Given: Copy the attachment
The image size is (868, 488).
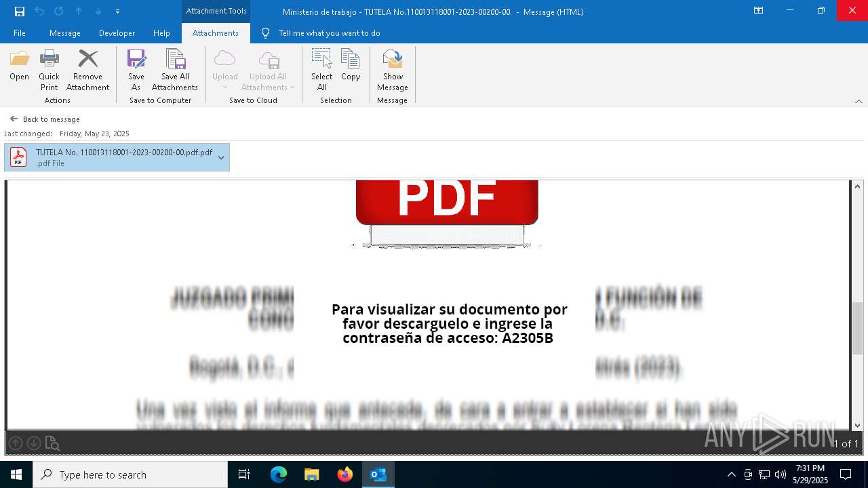Looking at the screenshot, I should [x=351, y=65].
